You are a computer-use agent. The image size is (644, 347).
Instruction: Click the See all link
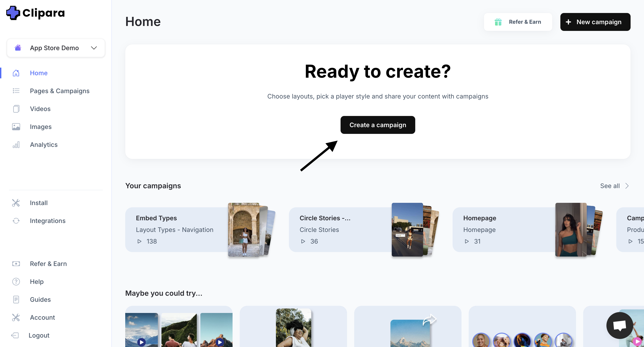[x=610, y=186]
